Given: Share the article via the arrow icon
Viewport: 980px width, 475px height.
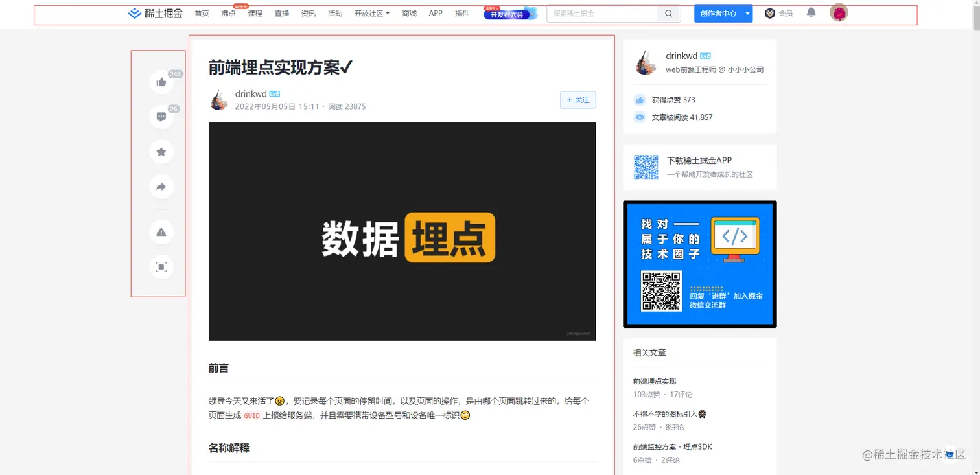Looking at the screenshot, I should pos(161,187).
